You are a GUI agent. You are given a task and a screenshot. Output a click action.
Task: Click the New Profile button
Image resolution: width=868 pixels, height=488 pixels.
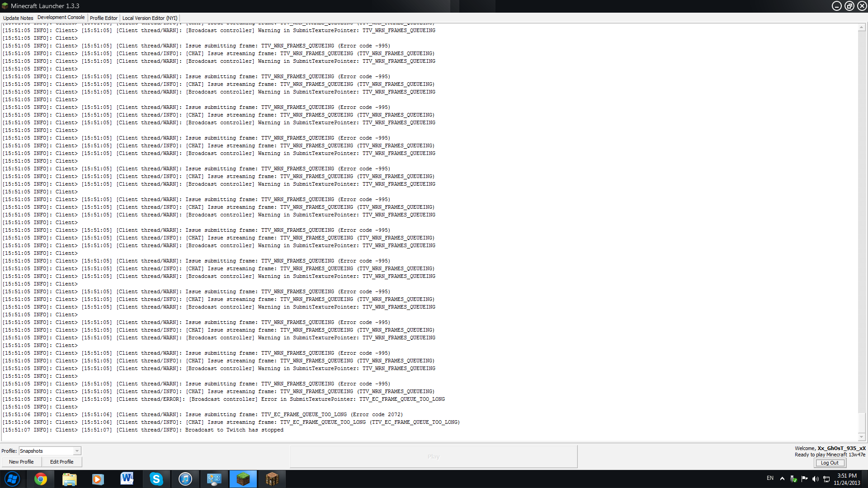pos(21,462)
